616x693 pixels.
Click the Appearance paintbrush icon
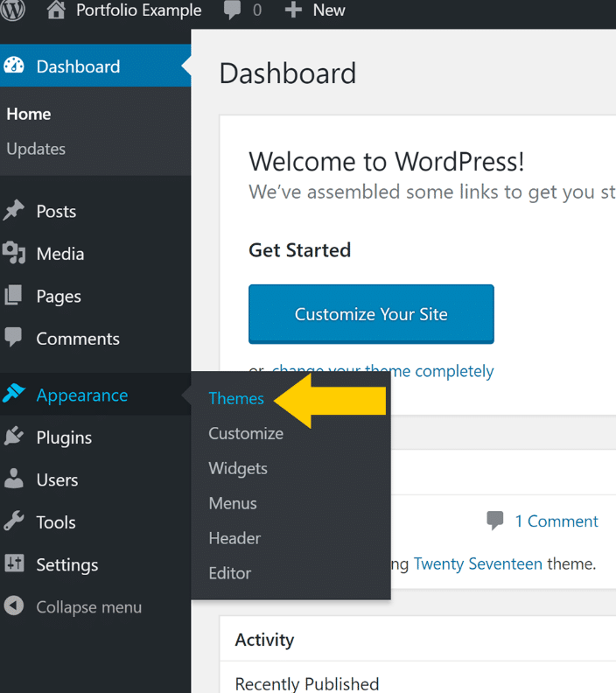tap(14, 394)
